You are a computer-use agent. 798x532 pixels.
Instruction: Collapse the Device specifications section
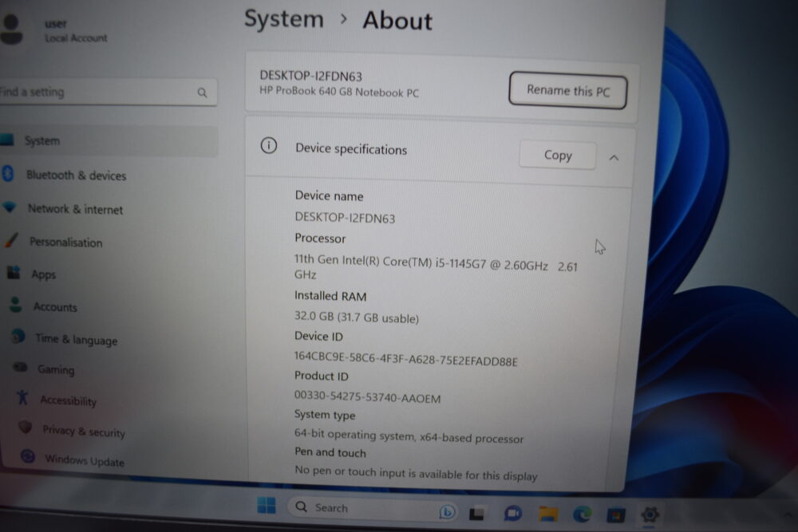pyautogui.click(x=614, y=158)
